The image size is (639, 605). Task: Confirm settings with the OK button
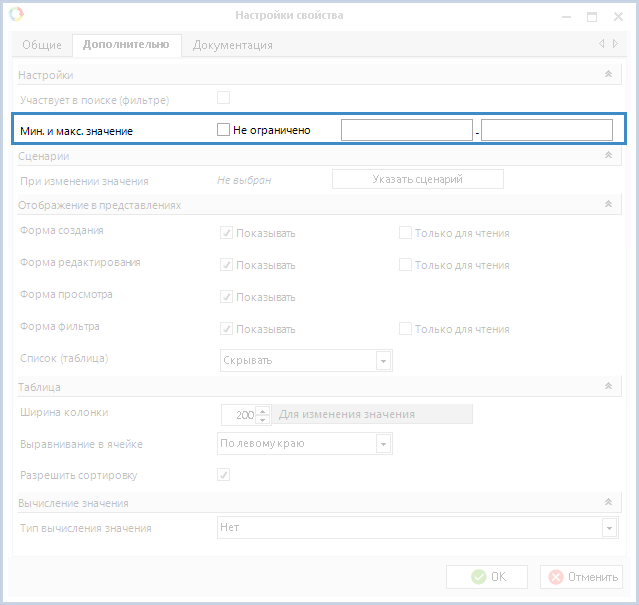tap(487, 577)
